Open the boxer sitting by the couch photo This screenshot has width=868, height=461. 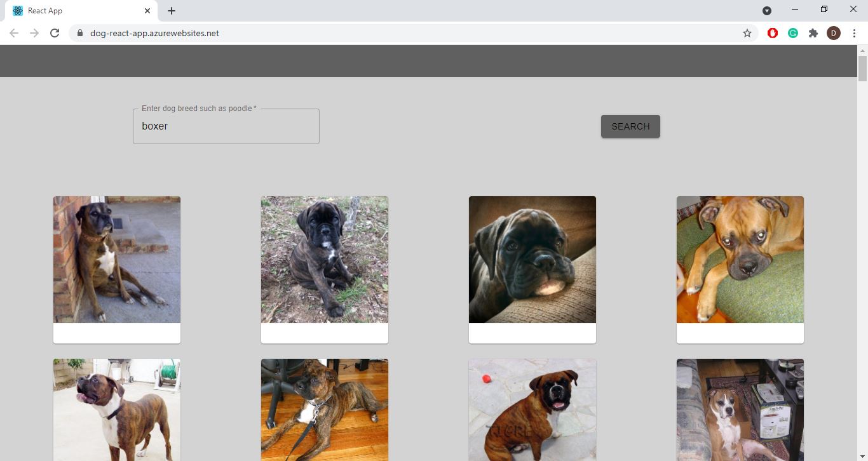pos(740,410)
